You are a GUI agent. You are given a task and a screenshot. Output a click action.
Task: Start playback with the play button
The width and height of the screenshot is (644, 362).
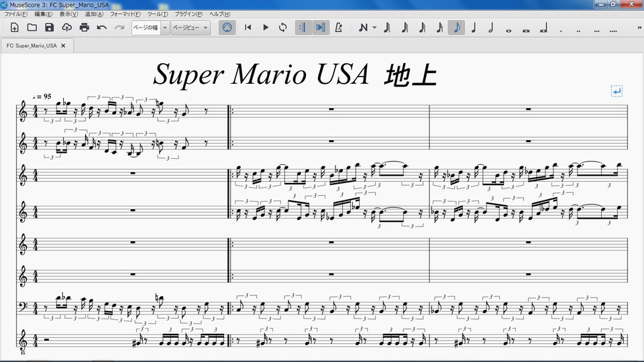266,27
